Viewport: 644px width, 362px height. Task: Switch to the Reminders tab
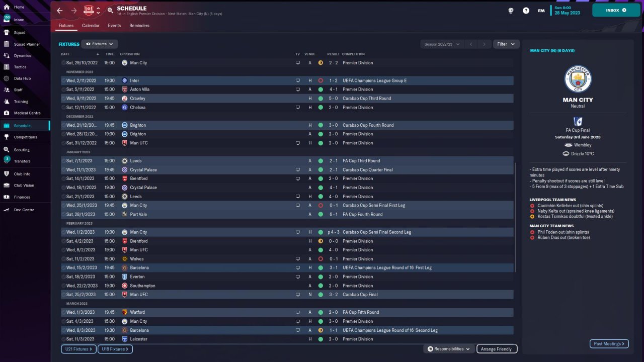139,26
